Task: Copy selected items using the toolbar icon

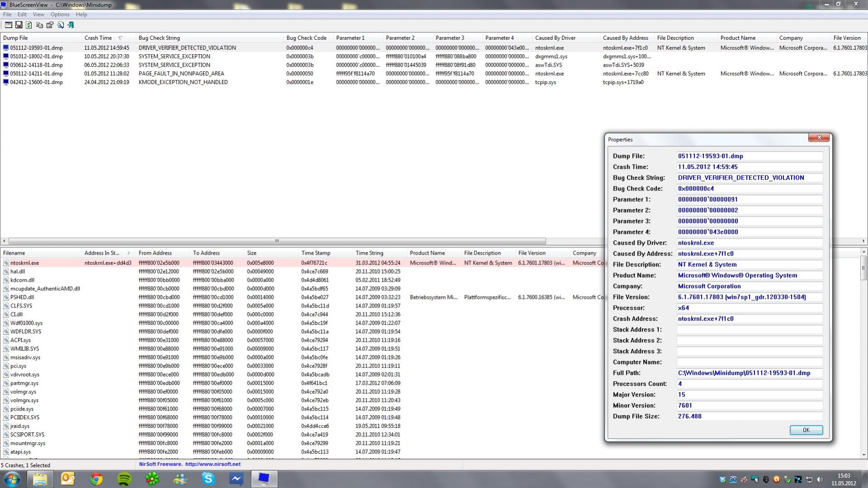Action: click(x=39, y=25)
